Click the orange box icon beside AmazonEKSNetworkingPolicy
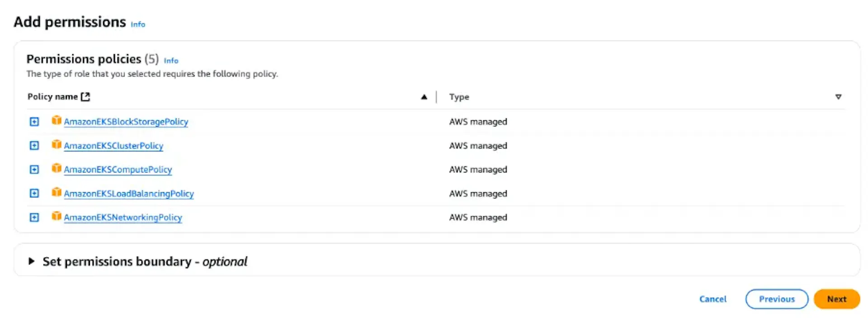This screenshot has height=332, width=868. [57, 216]
